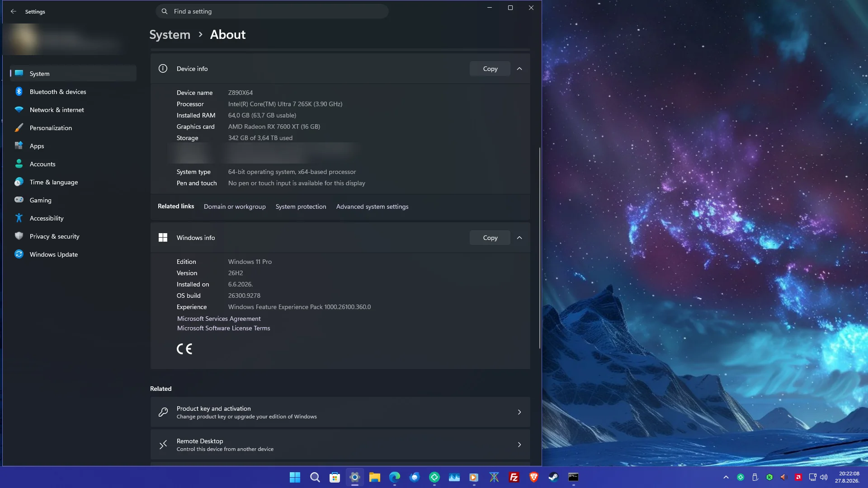This screenshot has height=488, width=868.
Task: Click the Settings vertical scrollbar
Action: click(x=540, y=248)
